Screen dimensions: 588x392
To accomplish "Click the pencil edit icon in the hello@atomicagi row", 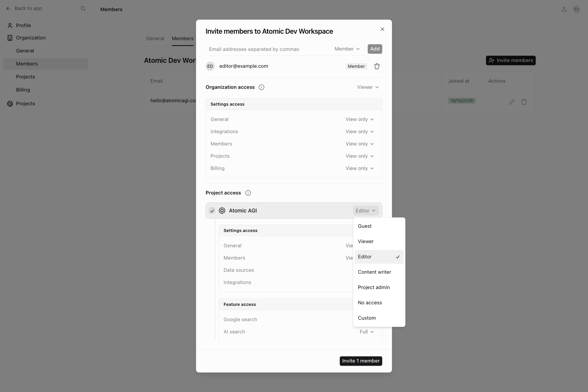I will point(512,102).
